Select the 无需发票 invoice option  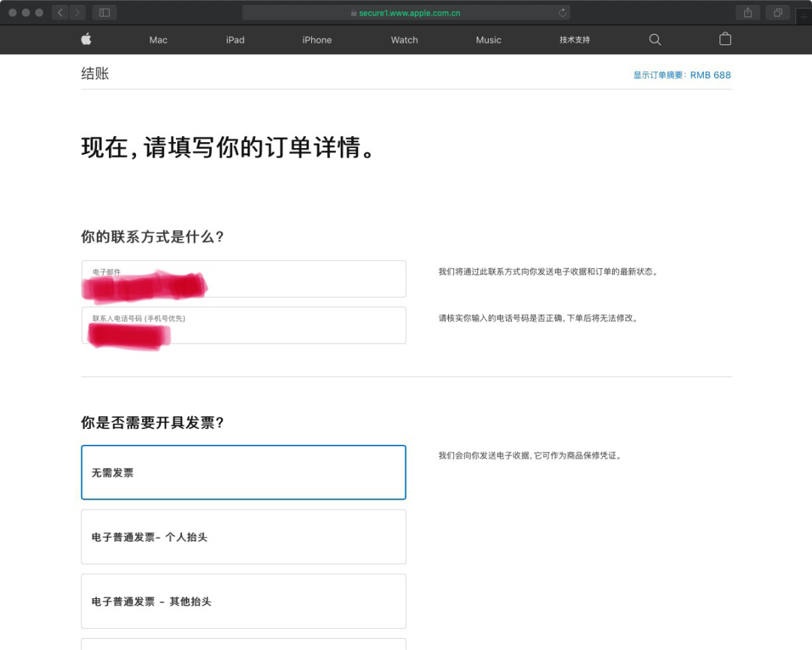(x=243, y=473)
